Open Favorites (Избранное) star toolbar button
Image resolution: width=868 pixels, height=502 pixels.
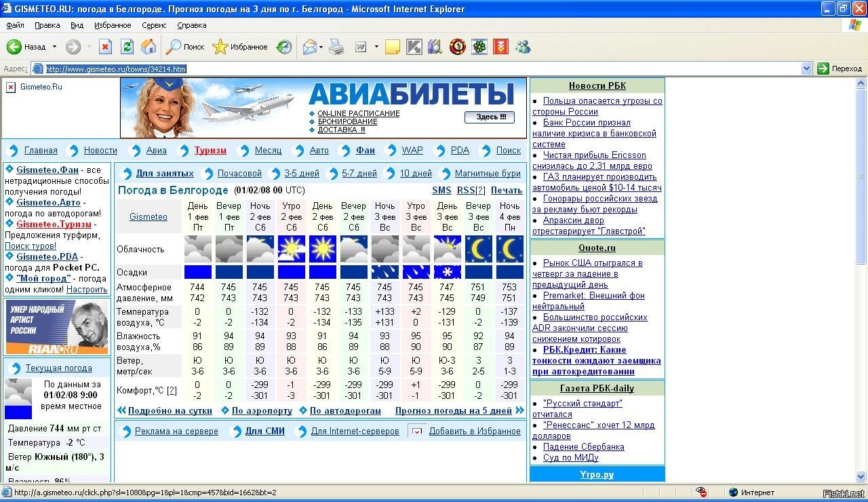tap(240, 47)
